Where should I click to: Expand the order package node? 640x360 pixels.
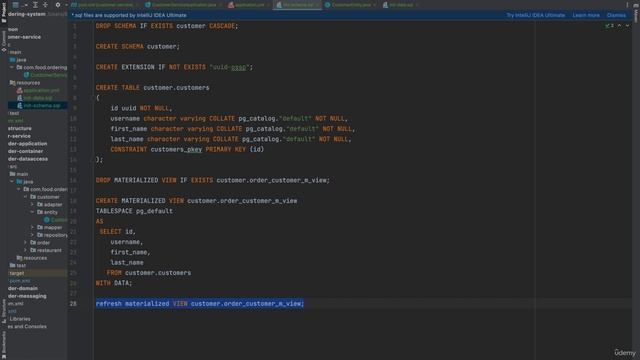coord(26,242)
